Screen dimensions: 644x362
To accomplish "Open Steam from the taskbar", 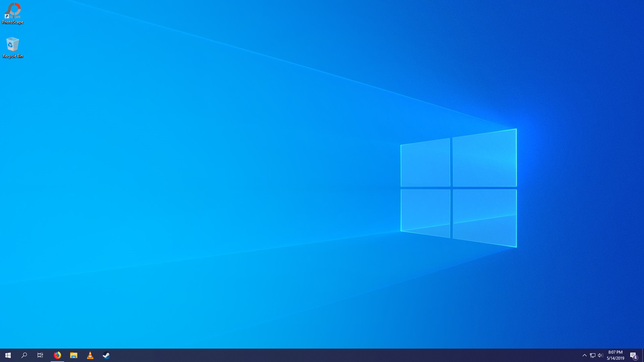I will tap(106, 355).
